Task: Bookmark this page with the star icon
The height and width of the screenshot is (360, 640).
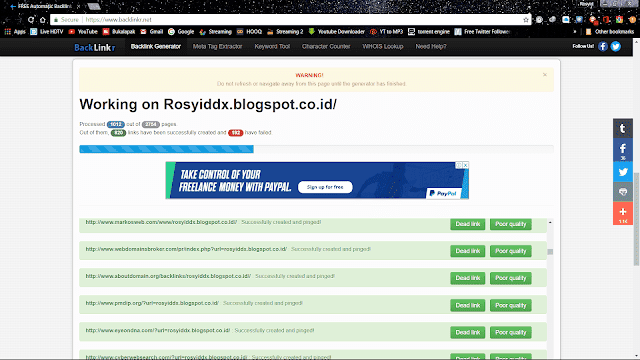Action: (526, 20)
